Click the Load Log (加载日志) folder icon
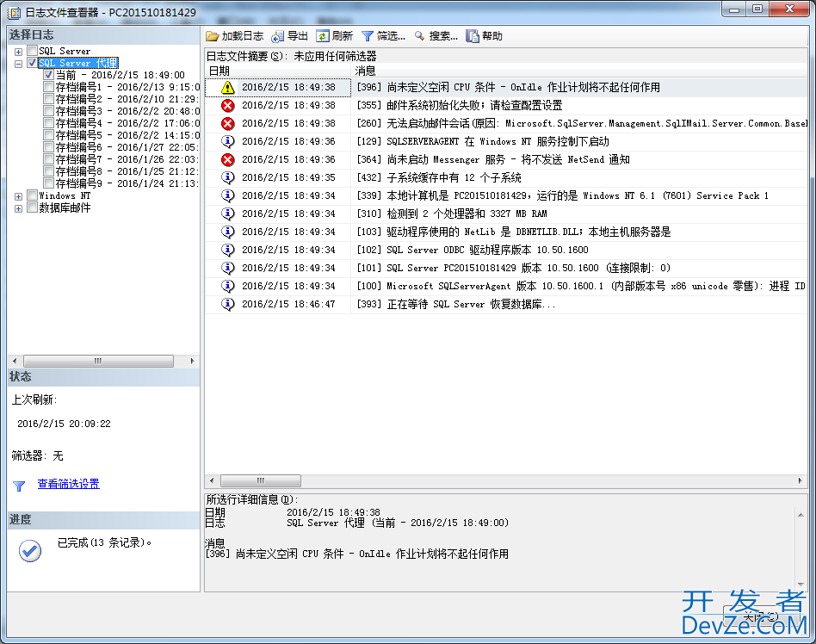 [212, 36]
